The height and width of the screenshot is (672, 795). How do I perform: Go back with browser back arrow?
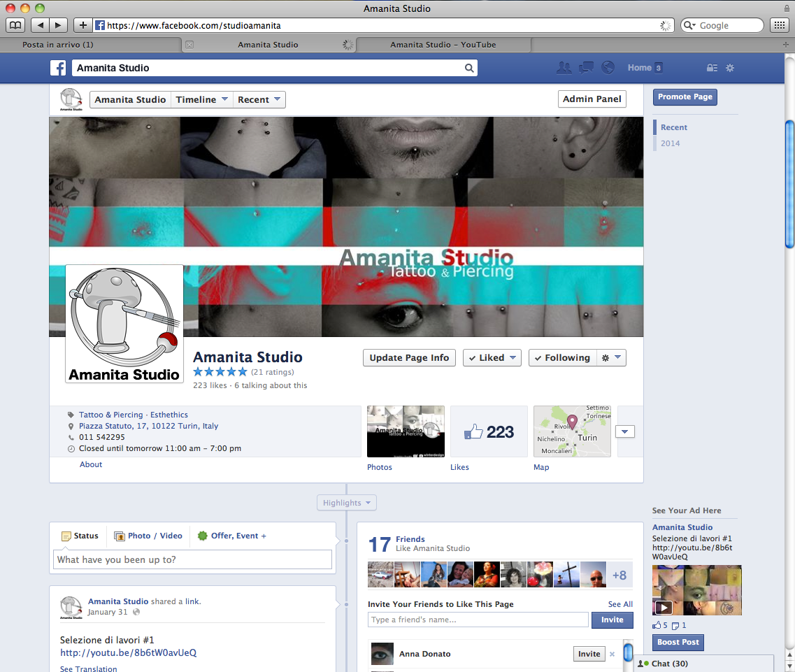click(40, 25)
